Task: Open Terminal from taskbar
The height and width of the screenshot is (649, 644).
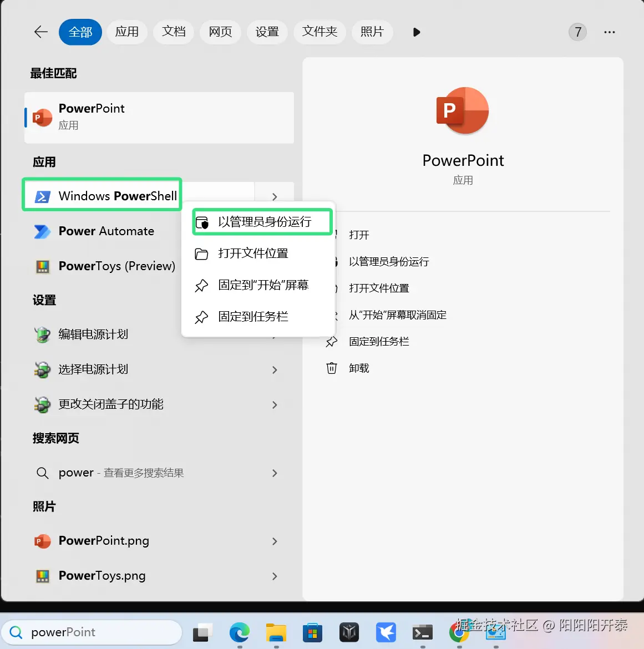Action: pyautogui.click(x=423, y=632)
